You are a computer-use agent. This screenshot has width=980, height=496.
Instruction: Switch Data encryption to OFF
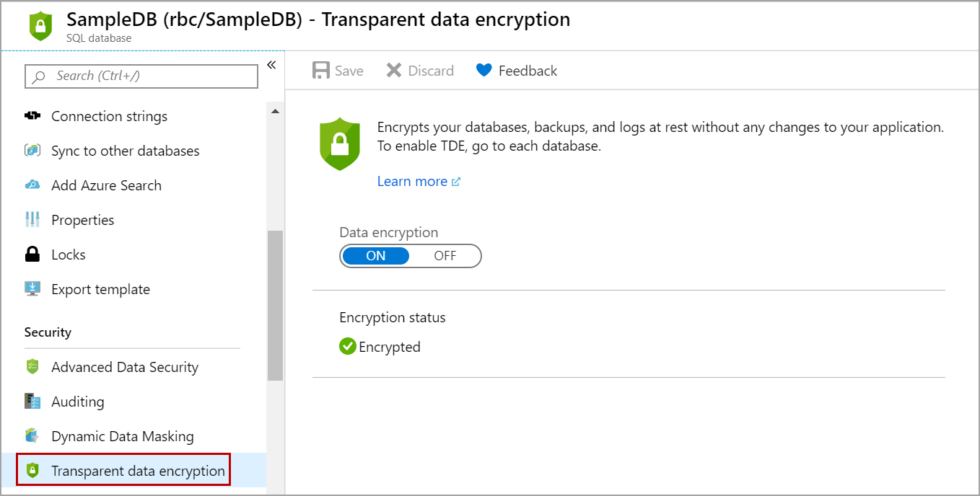(445, 256)
